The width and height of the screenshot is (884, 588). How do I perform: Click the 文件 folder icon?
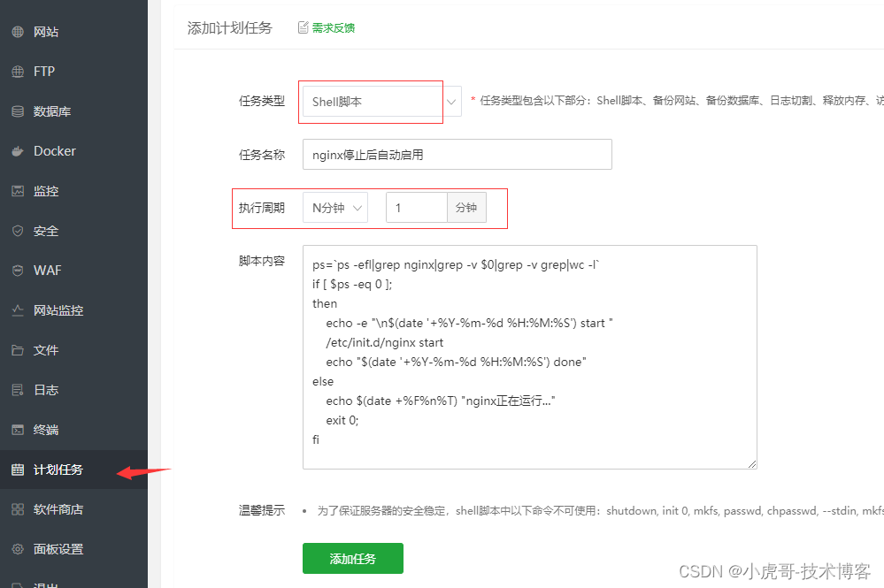point(18,350)
